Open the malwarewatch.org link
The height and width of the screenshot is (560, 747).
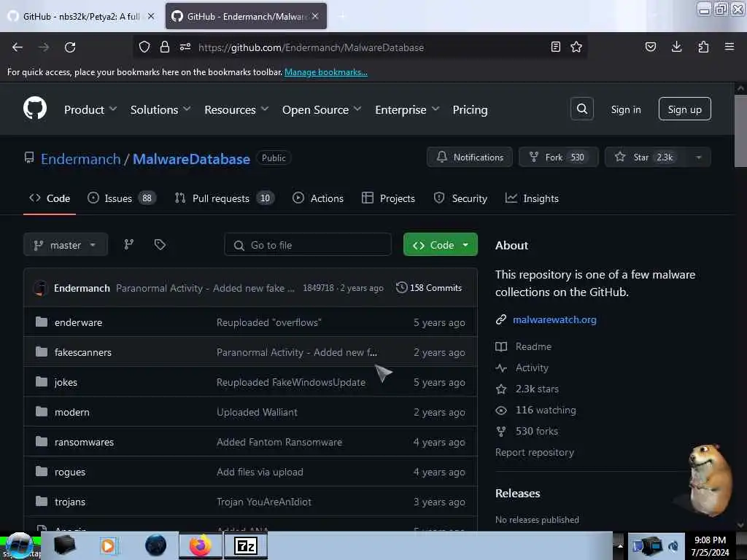[x=554, y=319]
